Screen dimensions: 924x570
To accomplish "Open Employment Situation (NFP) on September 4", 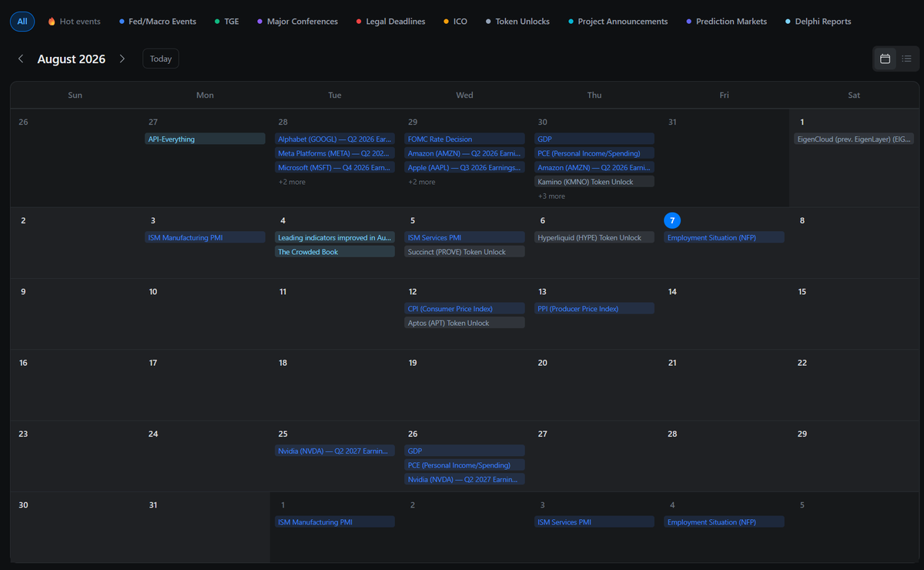I will click(725, 521).
